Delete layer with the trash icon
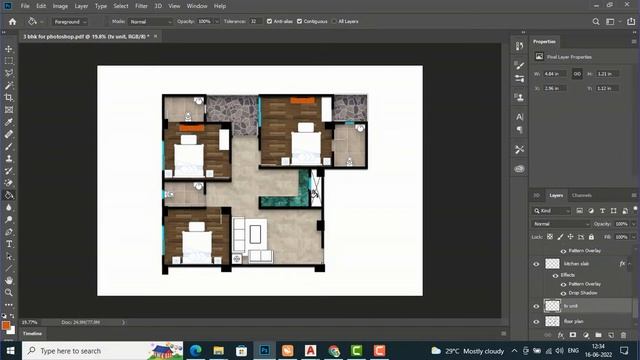The height and width of the screenshot is (360, 640). (623, 335)
